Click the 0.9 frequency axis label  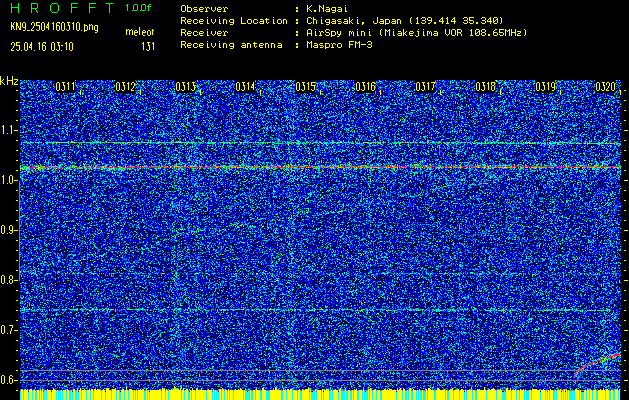(8, 230)
